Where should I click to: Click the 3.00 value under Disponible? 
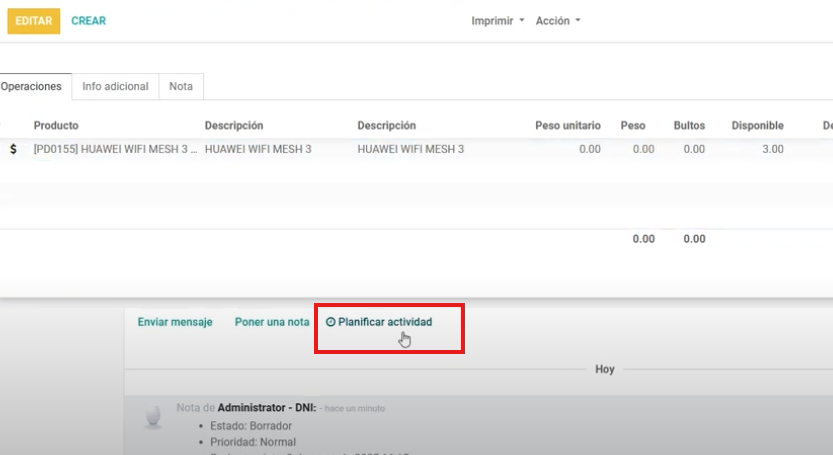point(772,149)
